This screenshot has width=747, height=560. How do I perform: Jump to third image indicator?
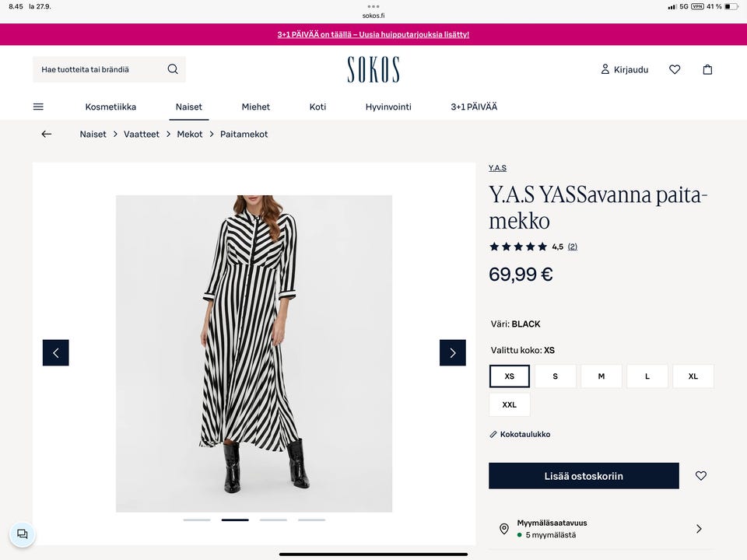pyautogui.click(x=273, y=520)
